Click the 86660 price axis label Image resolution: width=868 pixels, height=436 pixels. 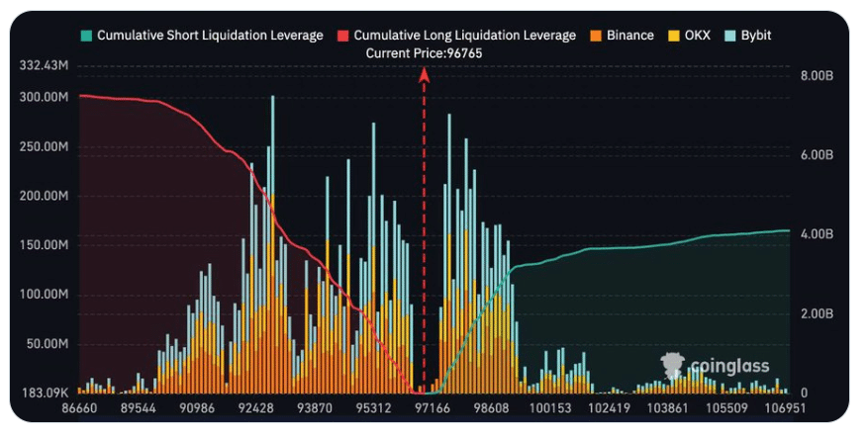point(79,409)
